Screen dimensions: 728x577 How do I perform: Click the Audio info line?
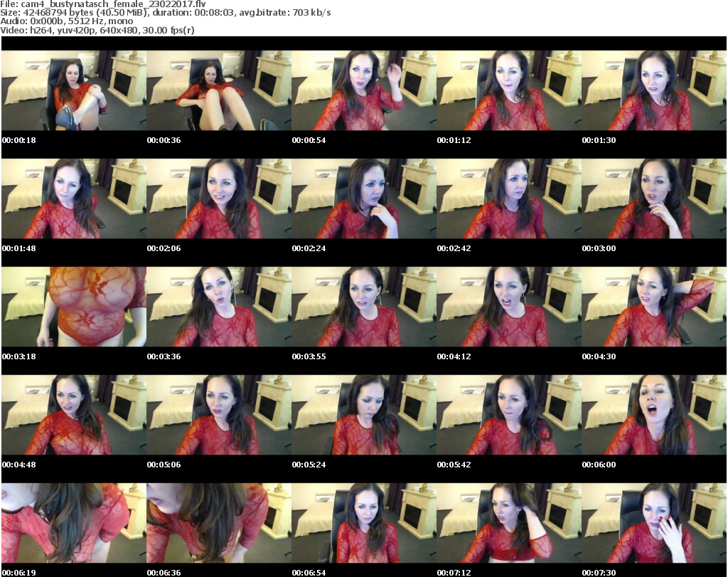[x=66, y=21]
